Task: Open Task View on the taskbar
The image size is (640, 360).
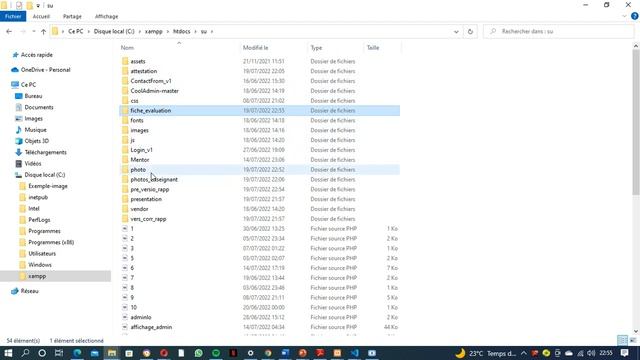Action: (59, 353)
